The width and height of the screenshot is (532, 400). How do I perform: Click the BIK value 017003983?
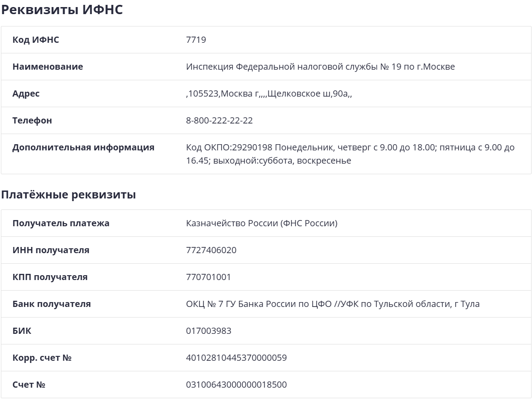click(x=208, y=331)
